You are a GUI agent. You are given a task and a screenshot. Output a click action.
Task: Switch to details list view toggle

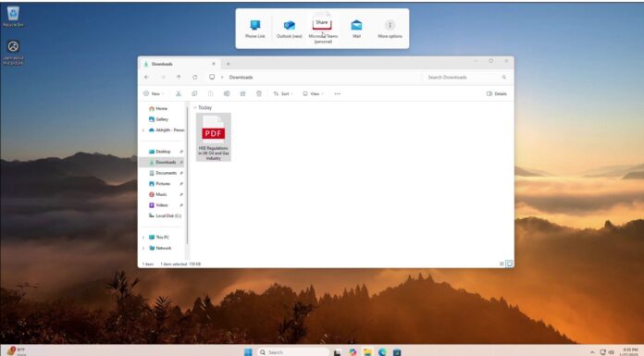[x=502, y=264]
